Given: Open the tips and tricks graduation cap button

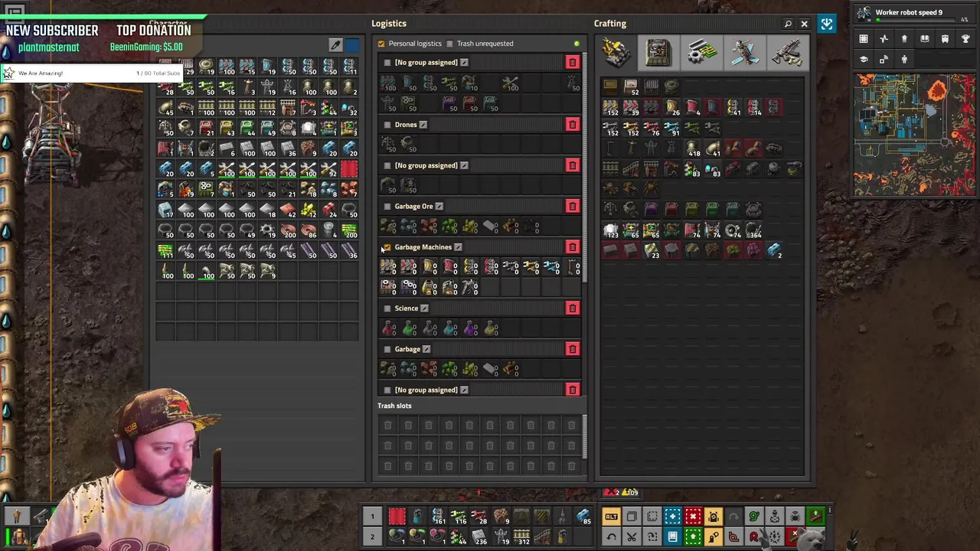Looking at the screenshot, I should (x=864, y=60).
